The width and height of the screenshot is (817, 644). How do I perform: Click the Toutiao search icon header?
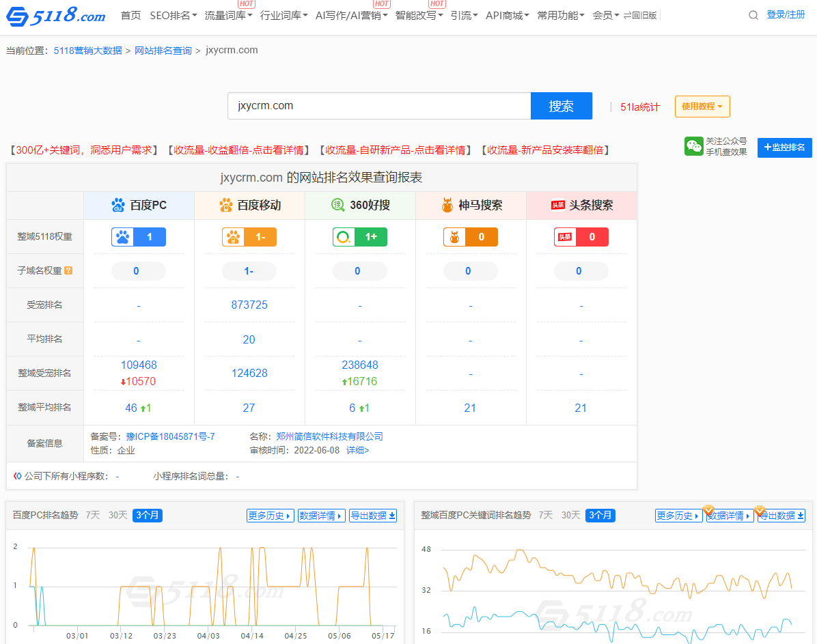coord(557,206)
